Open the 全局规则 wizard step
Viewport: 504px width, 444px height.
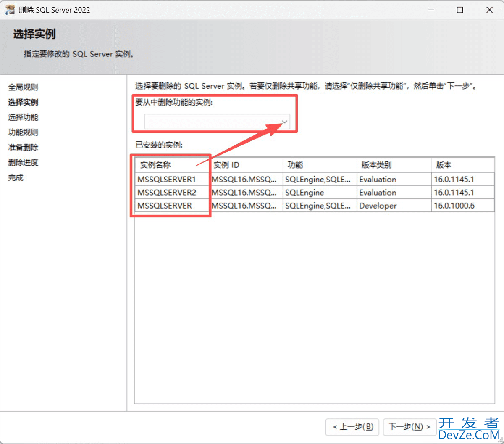[24, 87]
